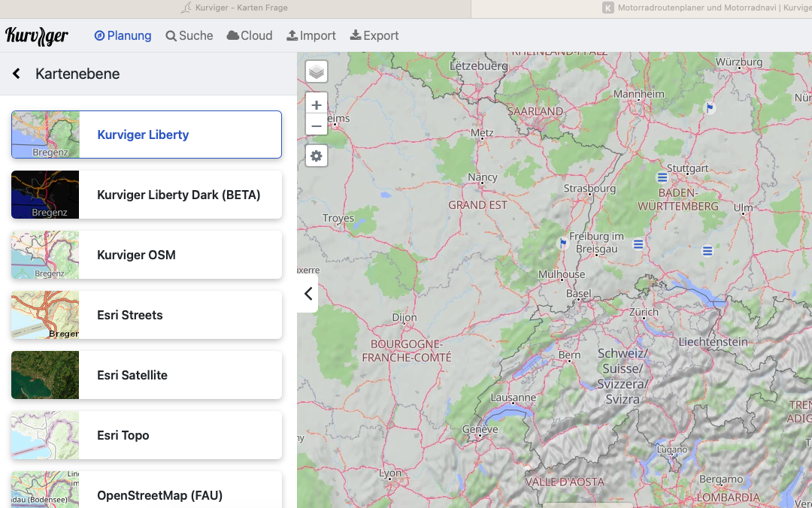The height and width of the screenshot is (508, 812).
Task: Click the Kurviger Liberty thumbnail image
Action: (46, 135)
